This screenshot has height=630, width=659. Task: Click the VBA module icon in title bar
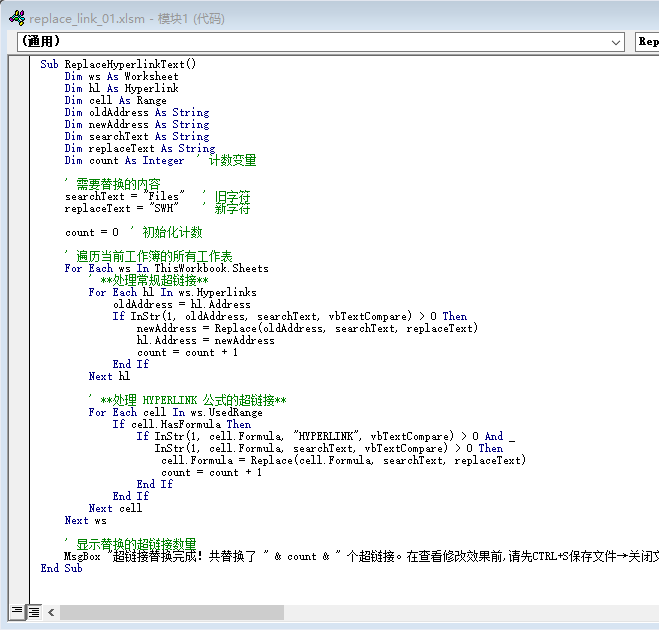click(x=17, y=18)
